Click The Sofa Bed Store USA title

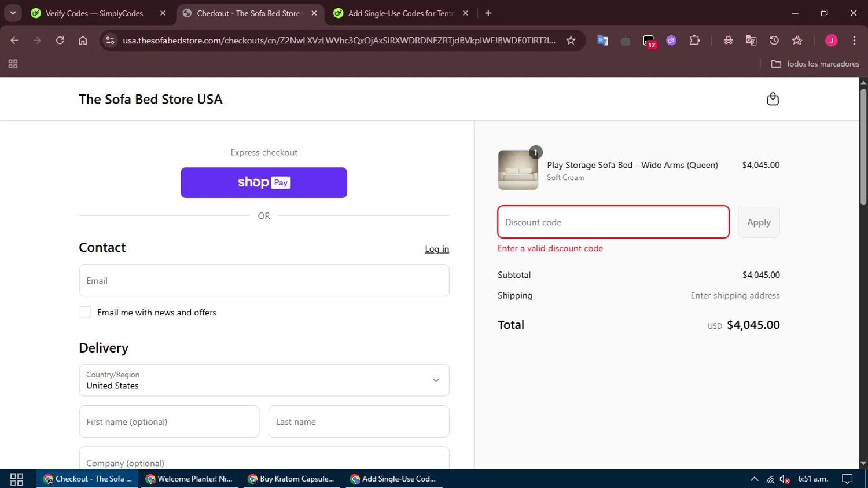pyautogui.click(x=150, y=99)
